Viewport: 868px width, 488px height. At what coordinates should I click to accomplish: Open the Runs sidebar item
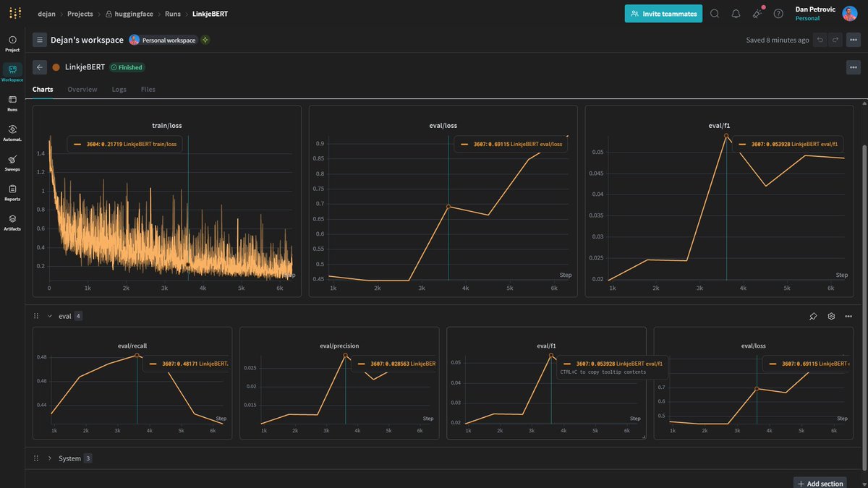coord(12,103)
